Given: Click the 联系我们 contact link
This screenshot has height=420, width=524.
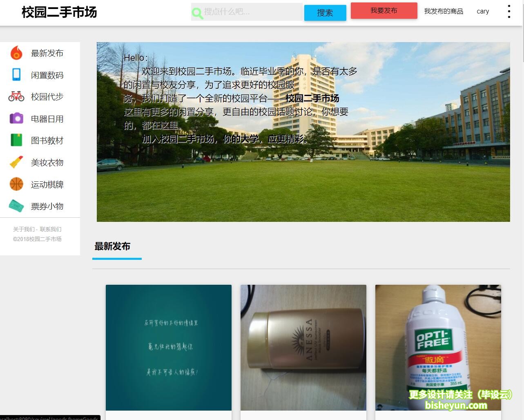Looking at the screenshot, I should tap(51, 229).
